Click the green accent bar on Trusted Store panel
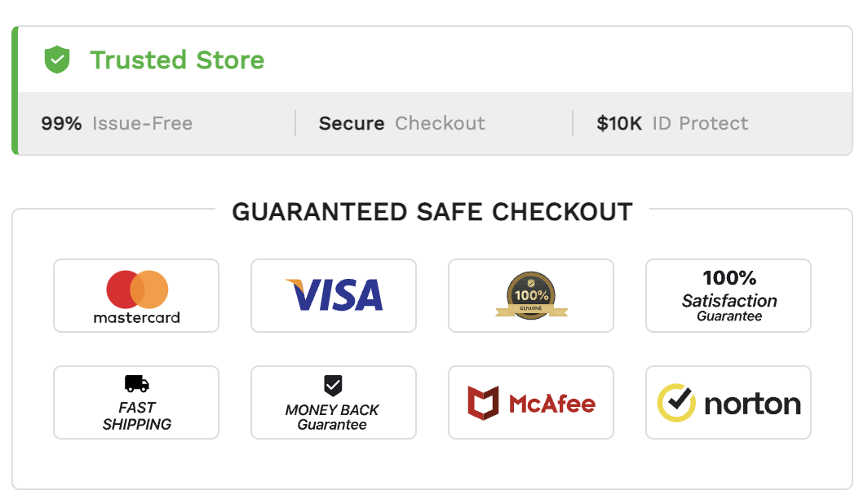The height and width of the screenshot is (504, 868). [15, 91]
